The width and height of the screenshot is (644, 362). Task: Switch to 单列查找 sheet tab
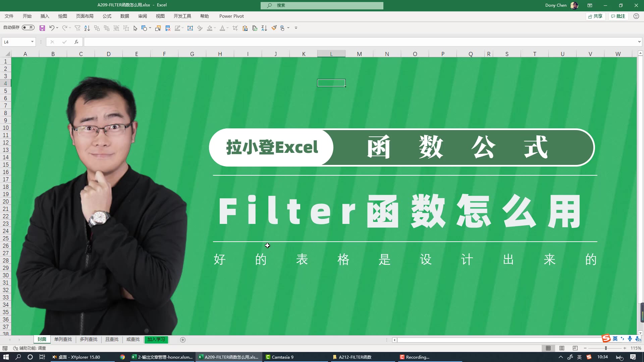[63, 340]
